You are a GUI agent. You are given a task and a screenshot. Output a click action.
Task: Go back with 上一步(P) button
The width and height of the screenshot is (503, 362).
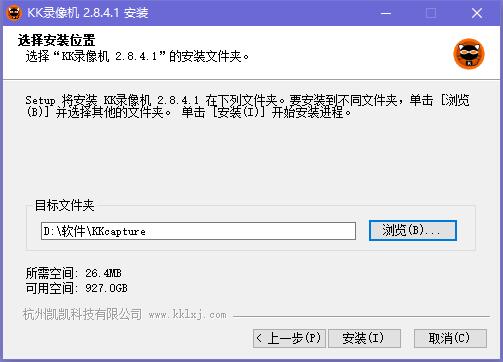click(x=289, y=338)
